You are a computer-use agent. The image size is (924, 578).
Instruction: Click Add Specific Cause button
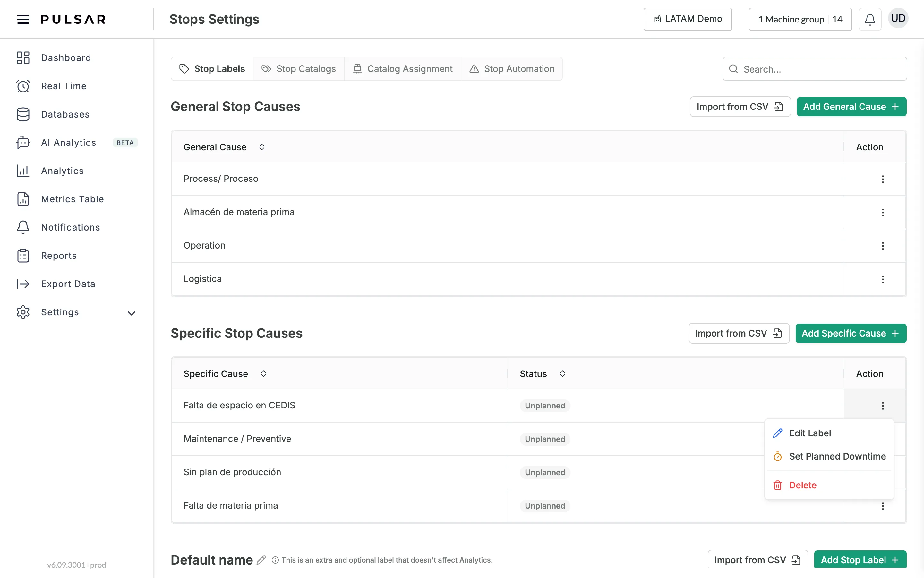pyautogui.click(x=851, y=333)
